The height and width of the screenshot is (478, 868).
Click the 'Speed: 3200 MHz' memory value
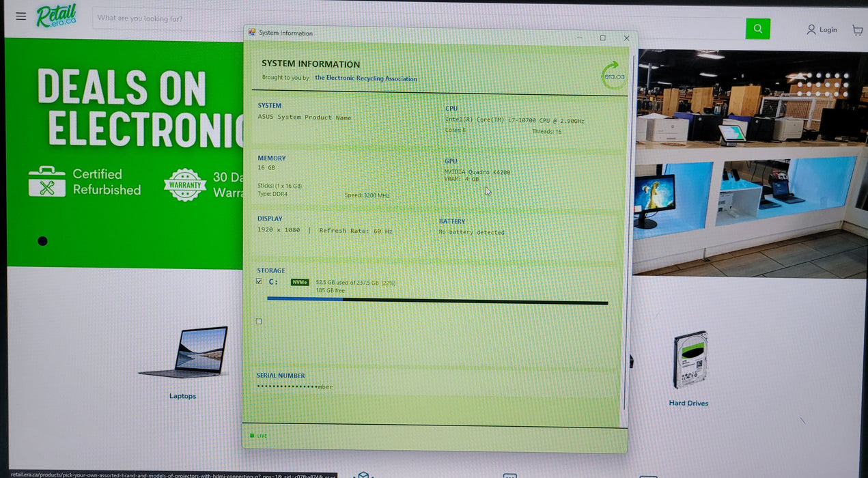[x=367, y=195]
